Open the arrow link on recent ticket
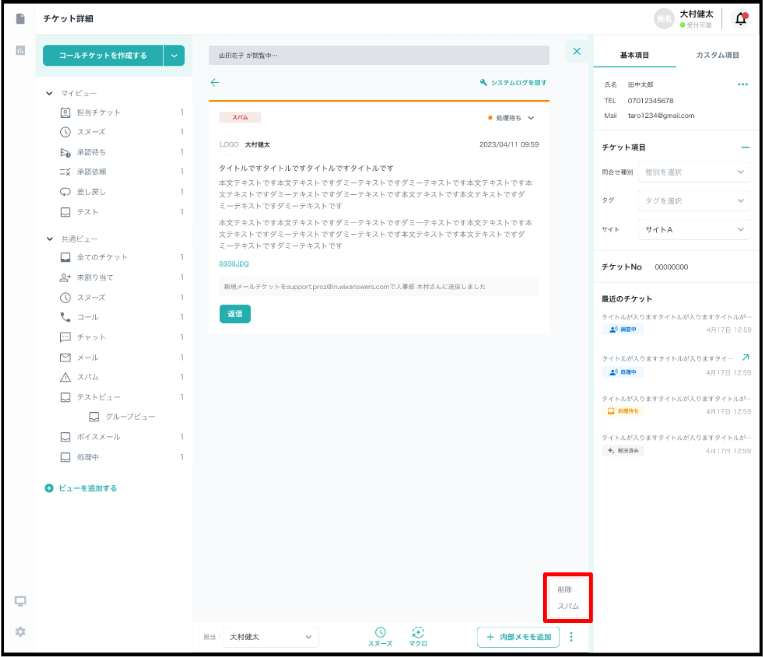 [745, 357]
